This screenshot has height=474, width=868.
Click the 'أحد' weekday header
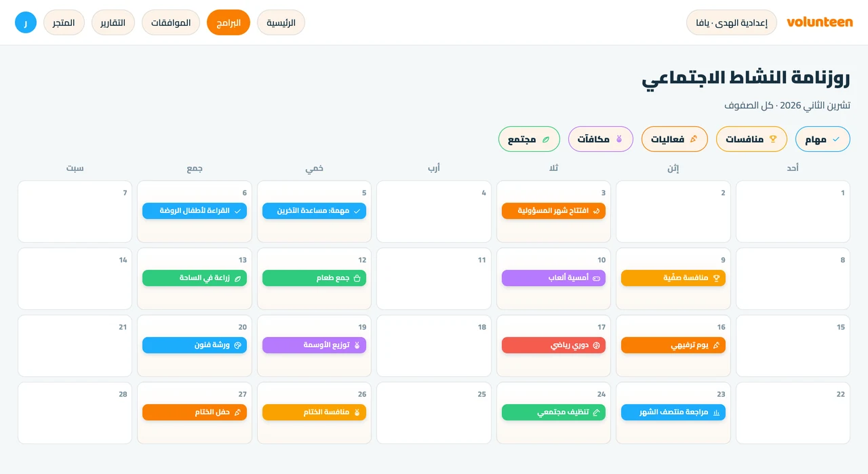tap(793, 167)
